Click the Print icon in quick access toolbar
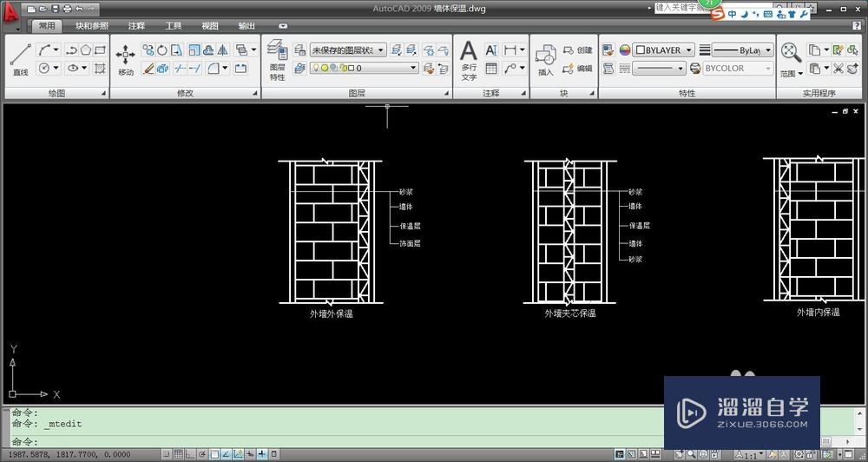This screenshot has width=868, height=462. [67, 9]
